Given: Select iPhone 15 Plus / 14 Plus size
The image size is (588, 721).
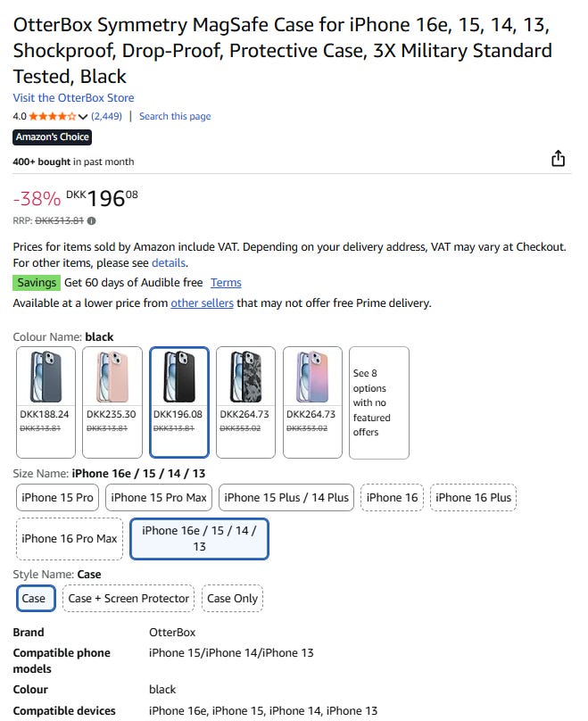Looking at the screenshot, I should coord(286,497).
